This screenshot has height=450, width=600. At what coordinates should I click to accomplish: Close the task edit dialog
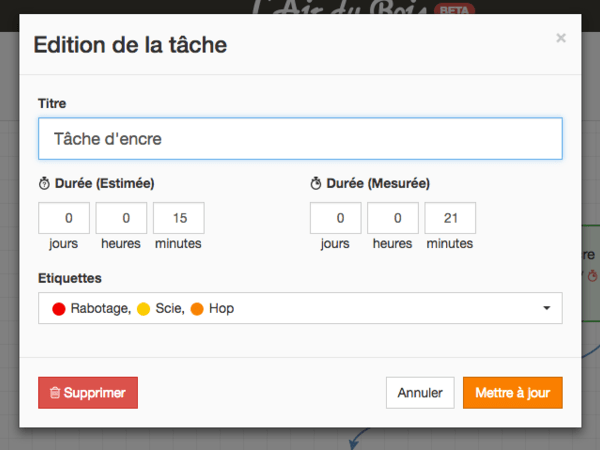561,38
